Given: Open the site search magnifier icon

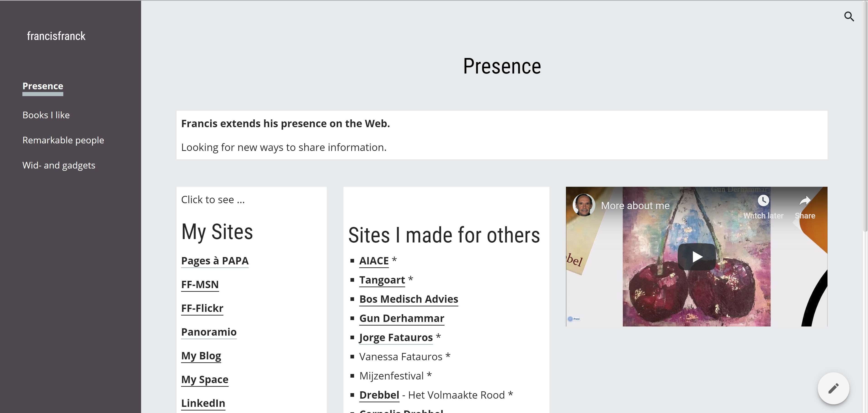Looking at the screenshot, I should pos(849,16).
